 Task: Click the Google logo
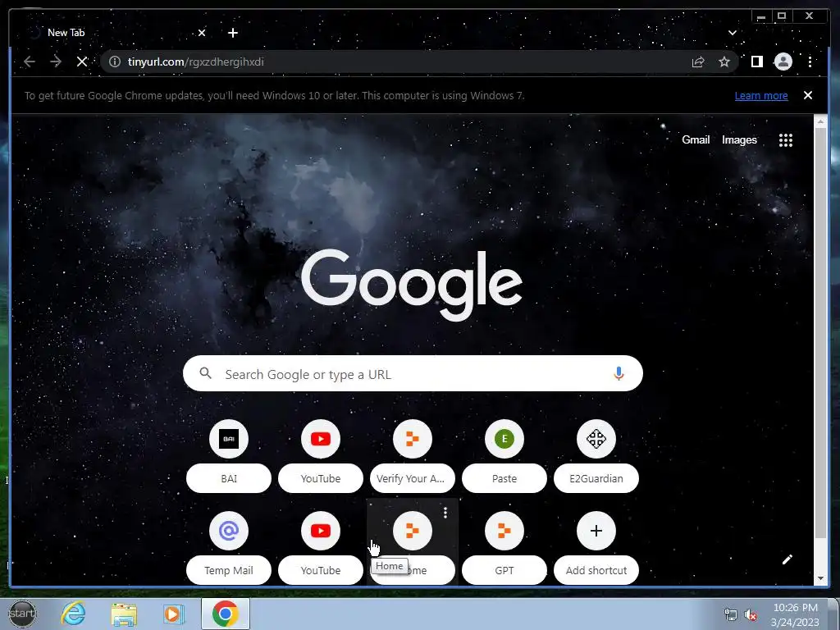coord(412,284)
